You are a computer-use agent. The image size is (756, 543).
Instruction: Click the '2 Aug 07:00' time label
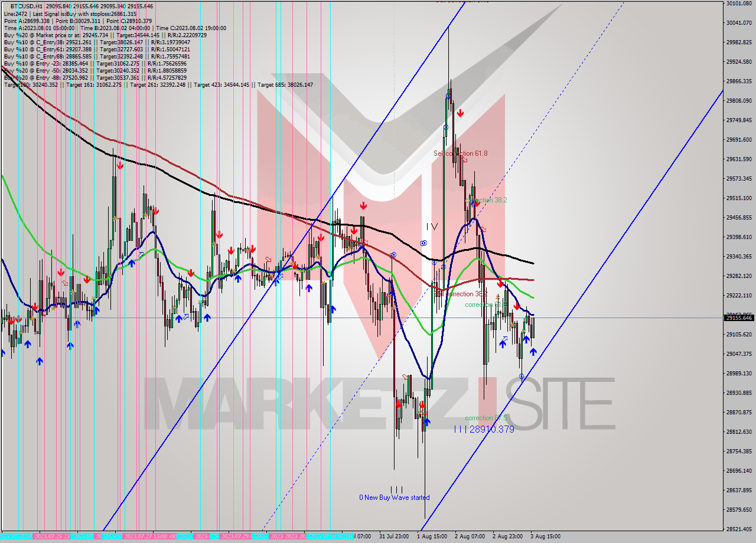click(x=470, y=537)
